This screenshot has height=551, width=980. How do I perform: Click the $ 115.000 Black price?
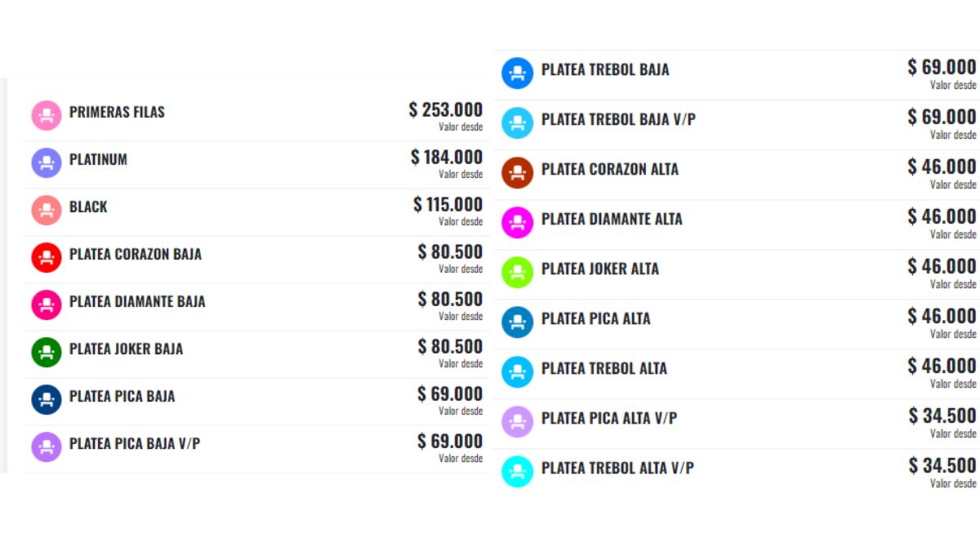(x=448, y=204)
